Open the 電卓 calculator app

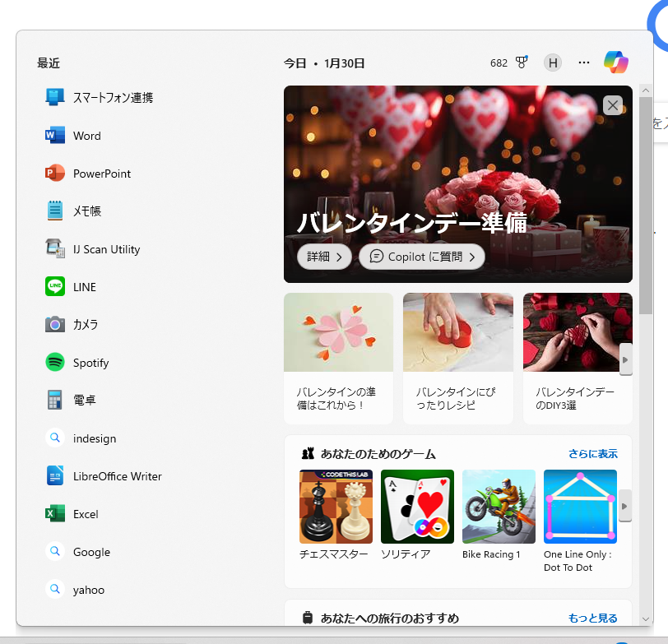tap(55, 401)
